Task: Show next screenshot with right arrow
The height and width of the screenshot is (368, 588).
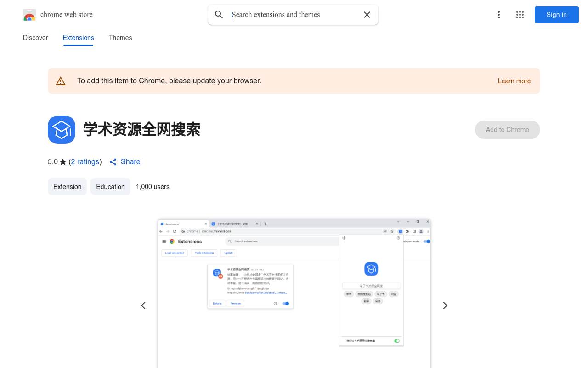Action: point(445,305)
